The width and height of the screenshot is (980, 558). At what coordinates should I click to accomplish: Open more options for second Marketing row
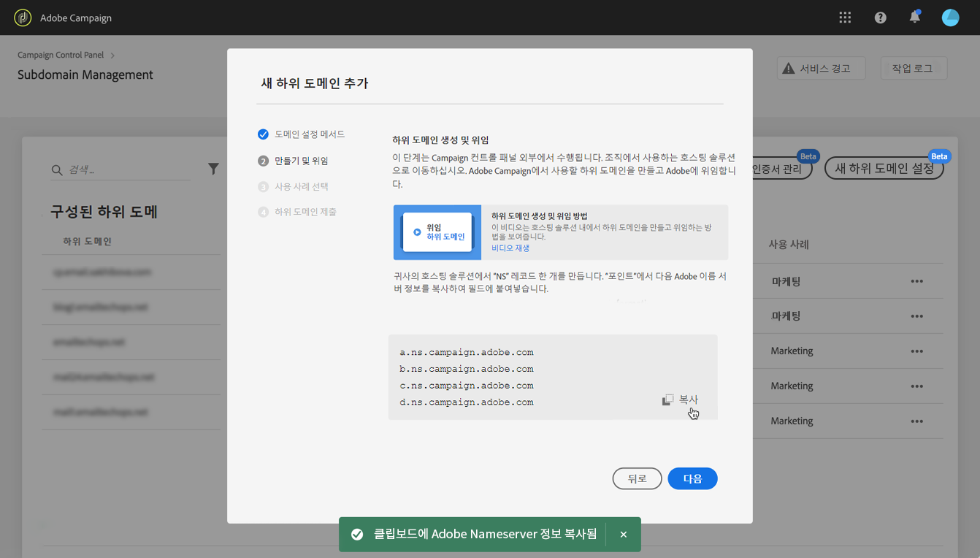(916, 386)
